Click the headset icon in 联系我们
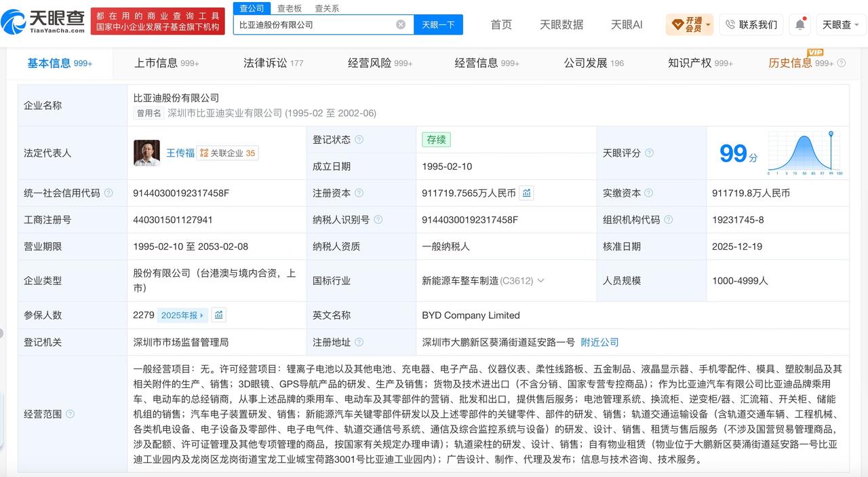The width and height of the screenshot is (868, 477). (x=730, y=24)
